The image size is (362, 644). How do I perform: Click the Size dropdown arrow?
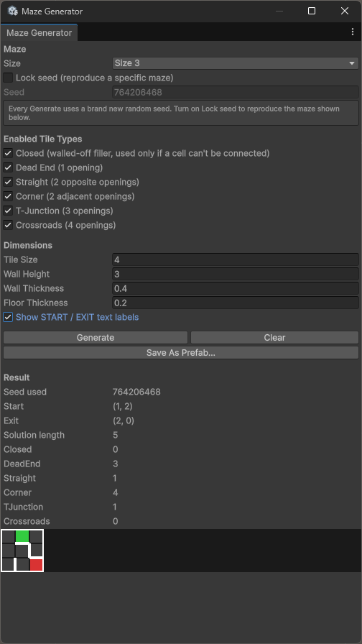352,63
